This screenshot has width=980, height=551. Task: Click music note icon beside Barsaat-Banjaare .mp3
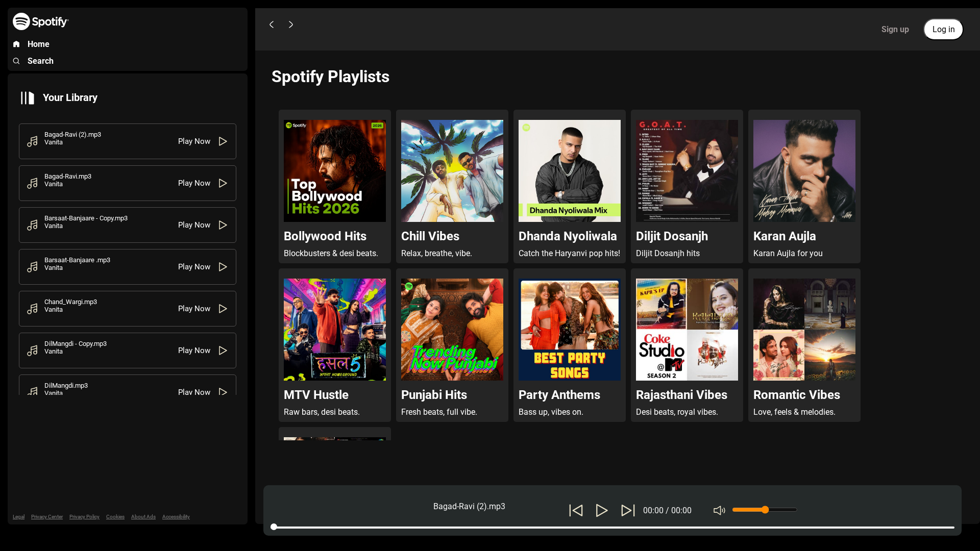tap(32, 267)
